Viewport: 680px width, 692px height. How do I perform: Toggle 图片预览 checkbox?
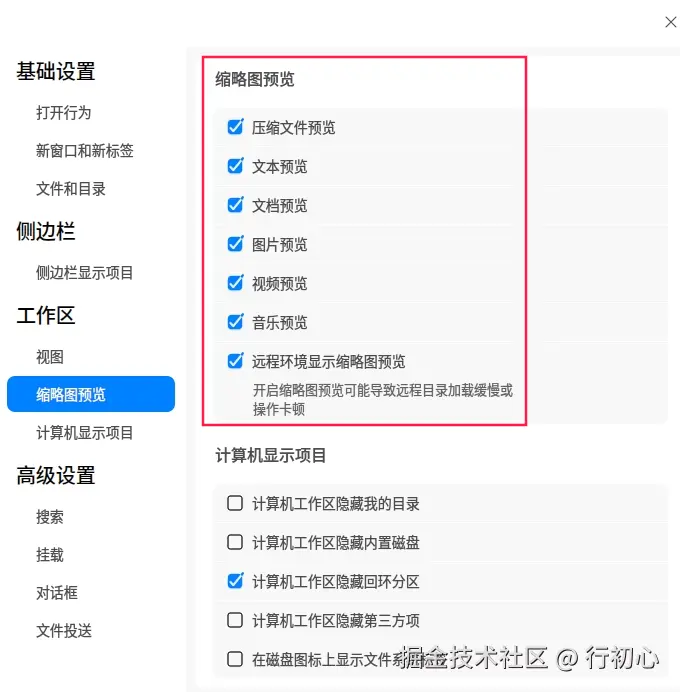click(x=235, y=244)
